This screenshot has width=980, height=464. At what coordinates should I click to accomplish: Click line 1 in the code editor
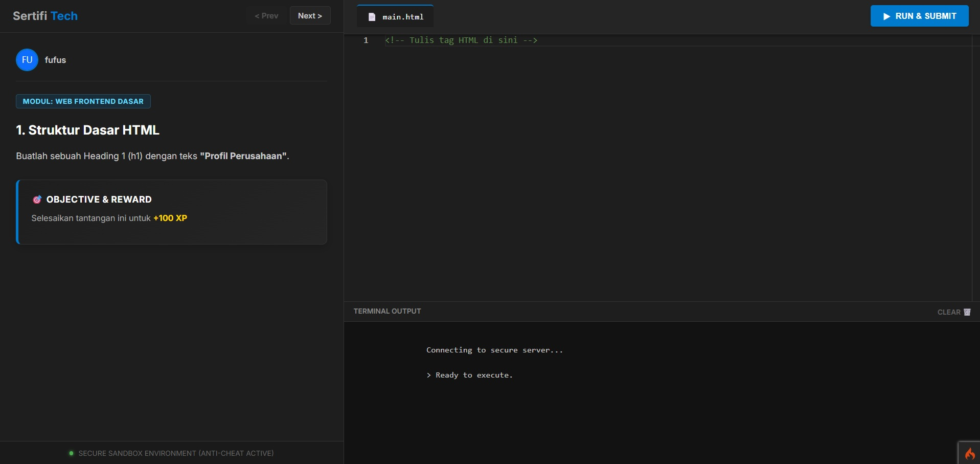(460, 40)
